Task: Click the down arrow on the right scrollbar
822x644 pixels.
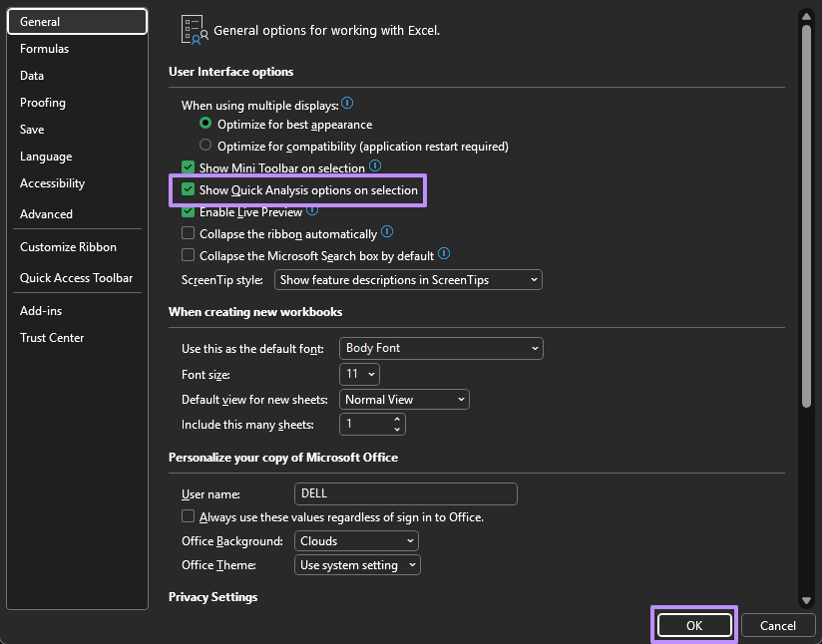Action: (x=807, y=599)
